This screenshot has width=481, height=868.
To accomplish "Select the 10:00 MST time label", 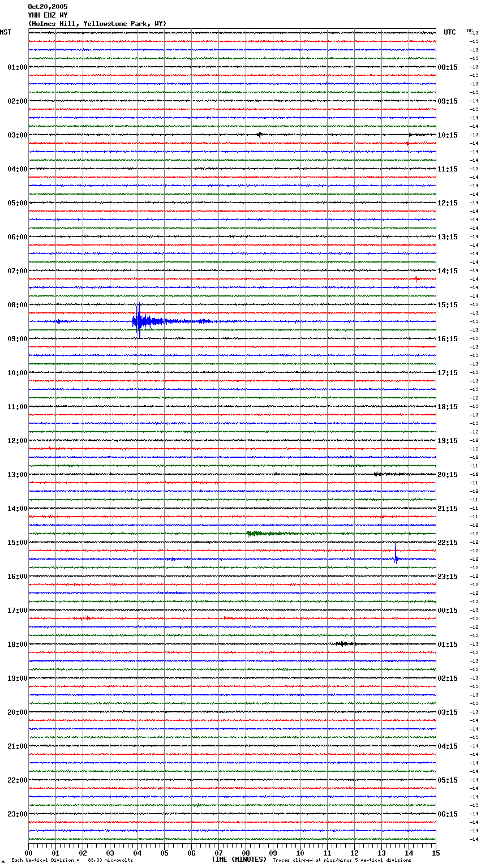I will tap(18, 373).
